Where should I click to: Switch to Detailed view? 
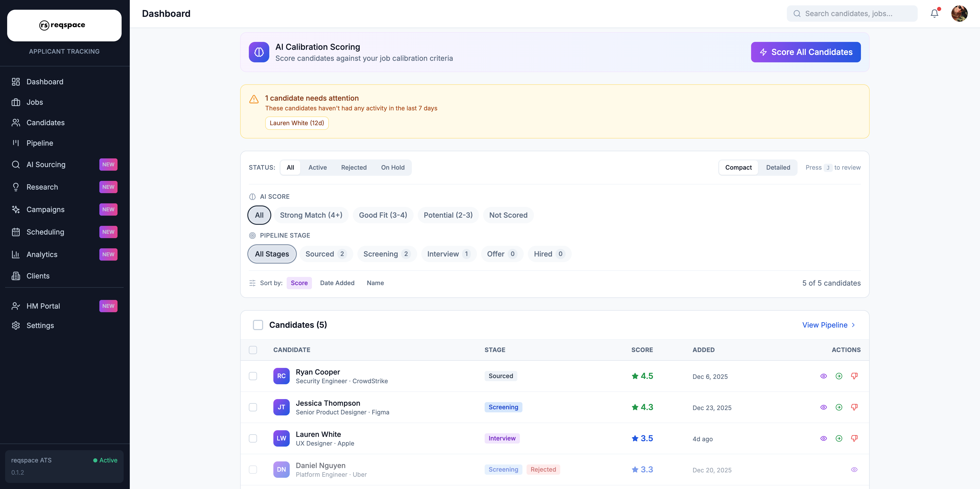[778, 167]
